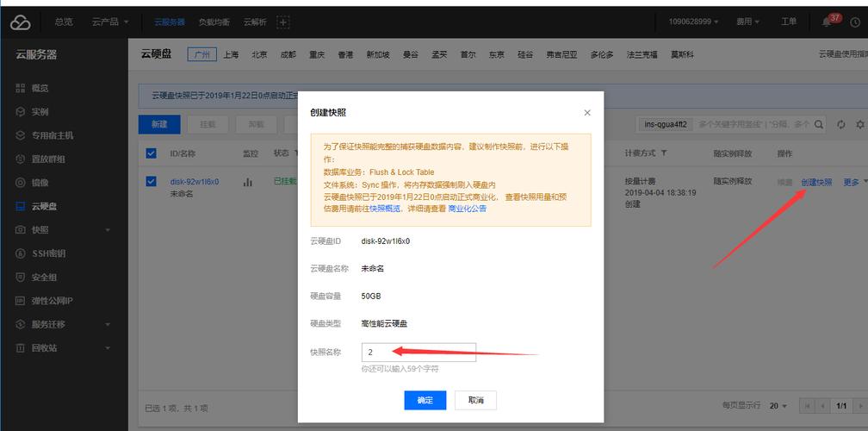
Task: Open 工单 in the top bar
Action: (789, 22)
